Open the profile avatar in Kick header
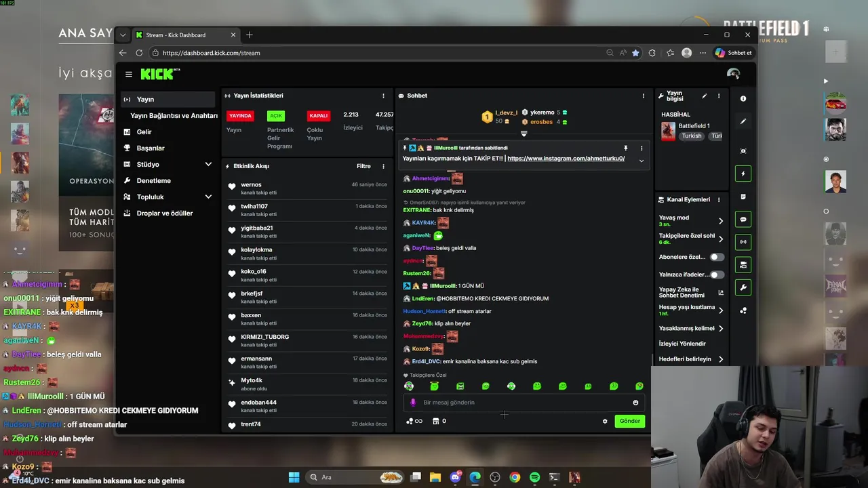The image size is (868, 488). [733, 74]
